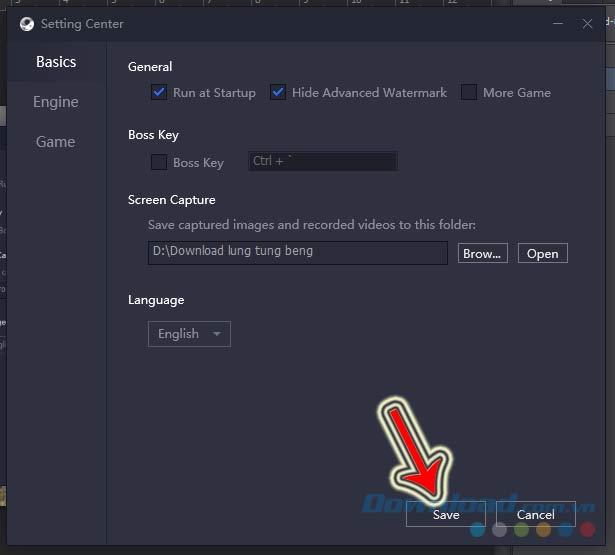The height and width of the screenshot is (555, 615).
Task: Disable the Run at Startup checkbox
Action: pyautogui.click(x=159, y=93)
